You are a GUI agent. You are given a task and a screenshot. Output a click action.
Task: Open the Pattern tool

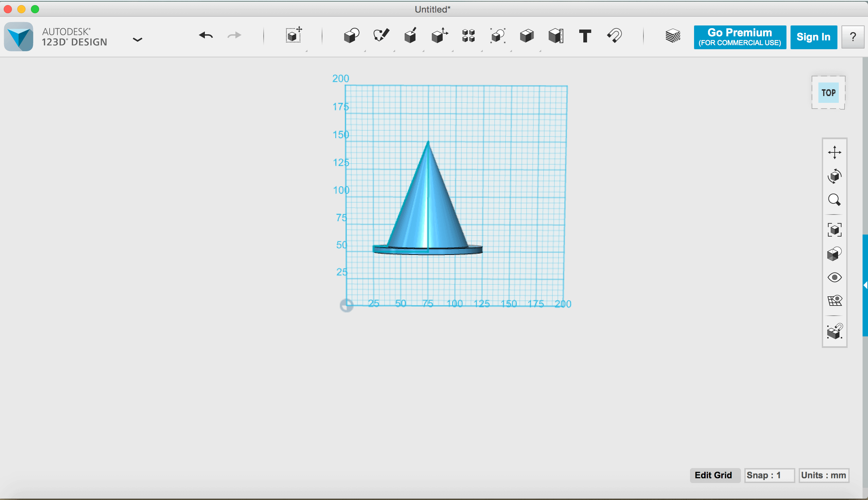tap(468, 36)
